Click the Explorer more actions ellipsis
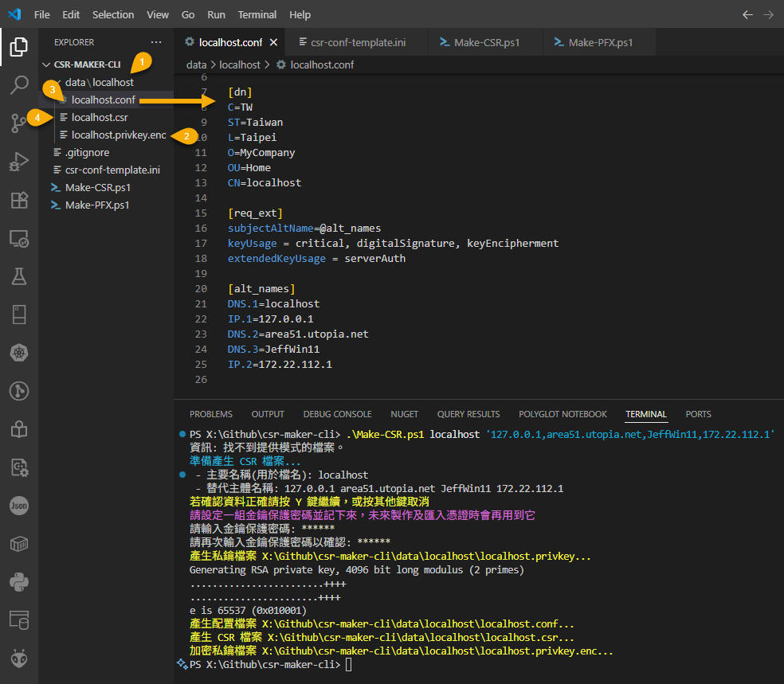This screenshot has width=784, height=684. [155, 42]
